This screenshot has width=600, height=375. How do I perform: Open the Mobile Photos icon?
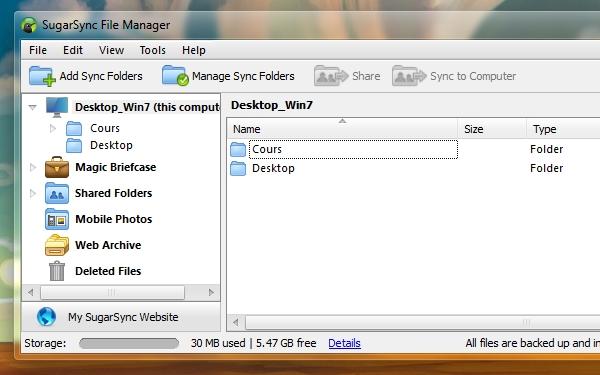click(x=57, y=219)
